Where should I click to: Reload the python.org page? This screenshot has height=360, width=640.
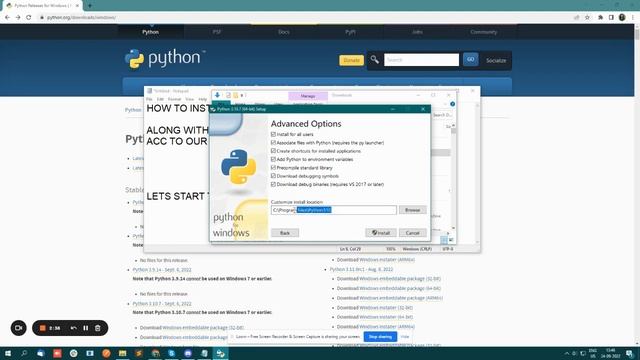tap(29, 18)
